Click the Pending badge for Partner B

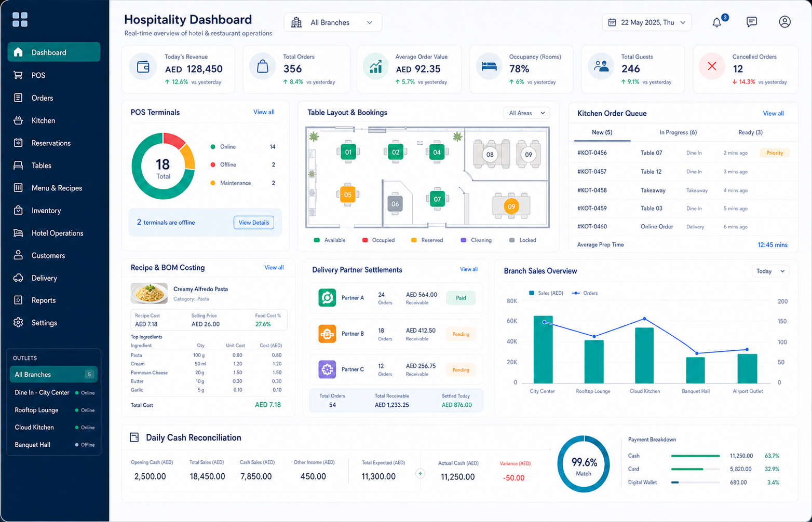[x=461, y=334]
